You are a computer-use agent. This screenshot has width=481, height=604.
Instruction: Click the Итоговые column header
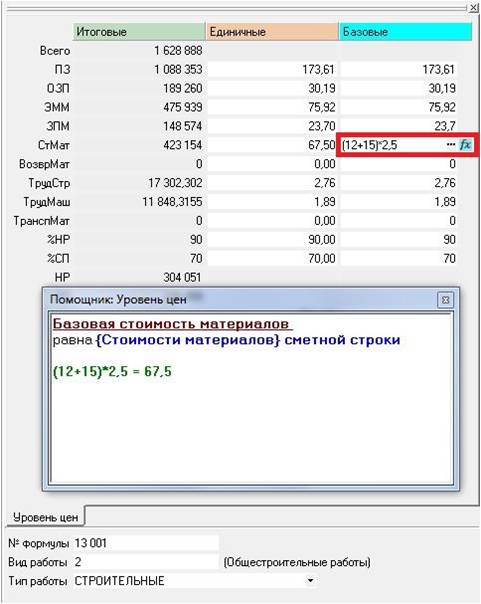139,32
